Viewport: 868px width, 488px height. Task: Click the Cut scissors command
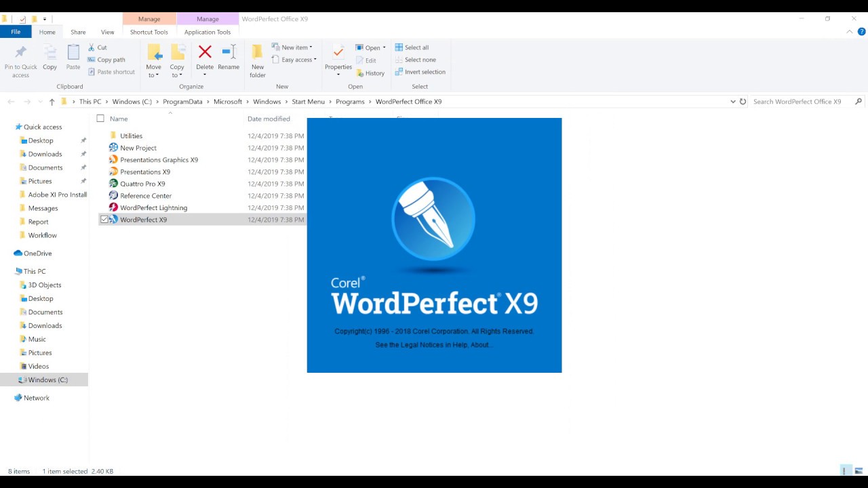(x=98, y=47)
